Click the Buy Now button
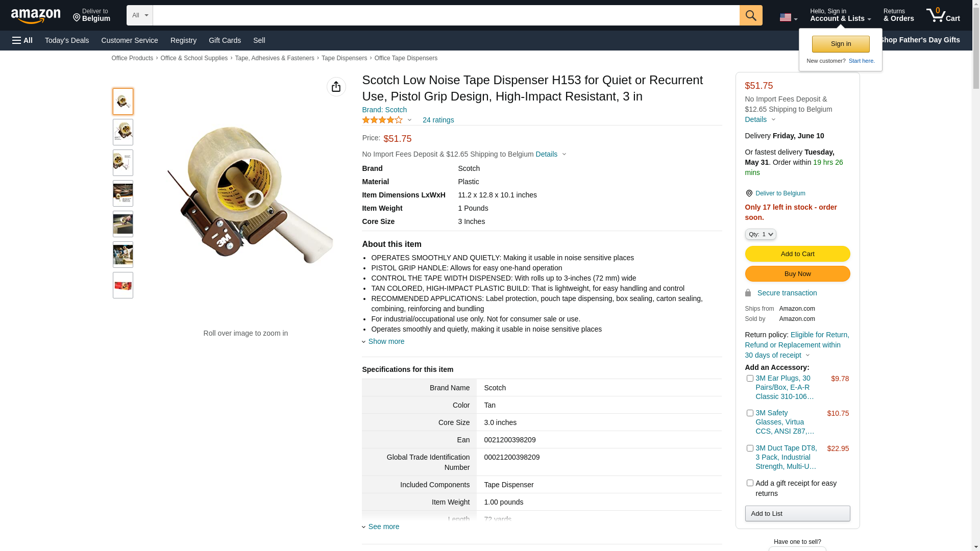Viewport: 980px width, 551px height. point(797,274)
